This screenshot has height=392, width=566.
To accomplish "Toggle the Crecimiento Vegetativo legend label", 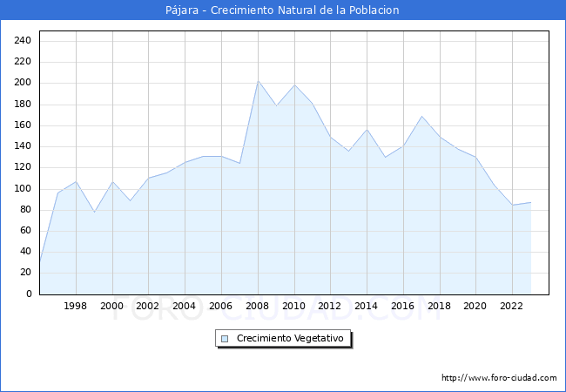I will pyautogui.click(x=290, y=338).
